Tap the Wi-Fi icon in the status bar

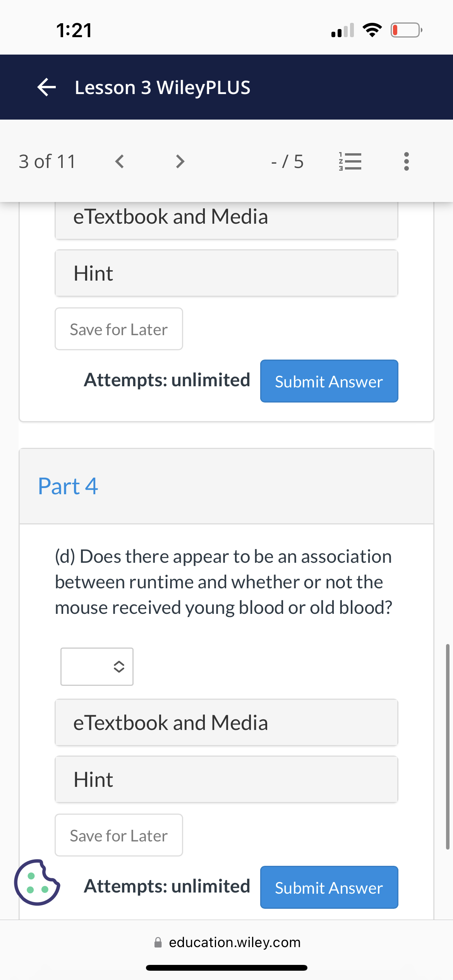coord(372,29)
